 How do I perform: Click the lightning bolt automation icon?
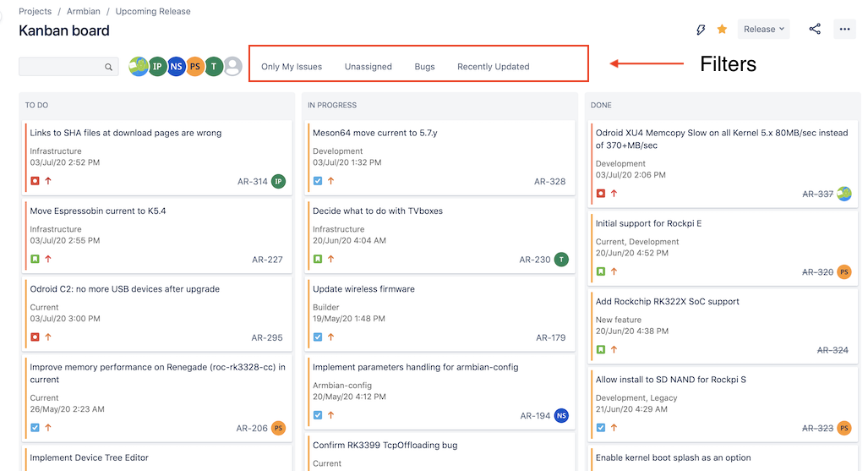(701, 30)
